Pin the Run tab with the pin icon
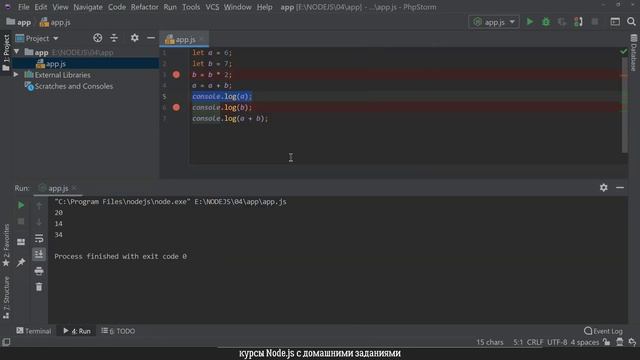 tap(21, 262)
